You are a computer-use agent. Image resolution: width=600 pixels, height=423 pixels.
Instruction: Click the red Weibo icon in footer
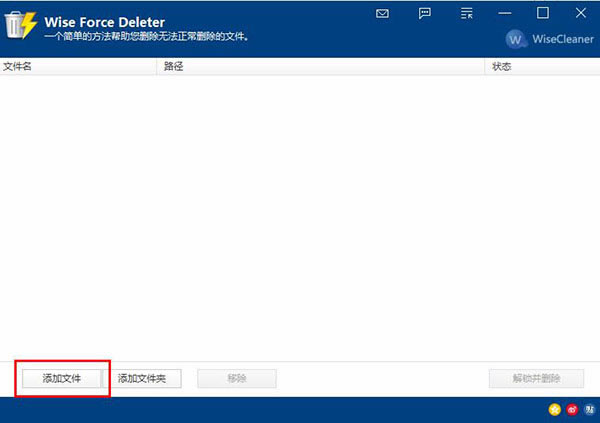click(572, 410)
